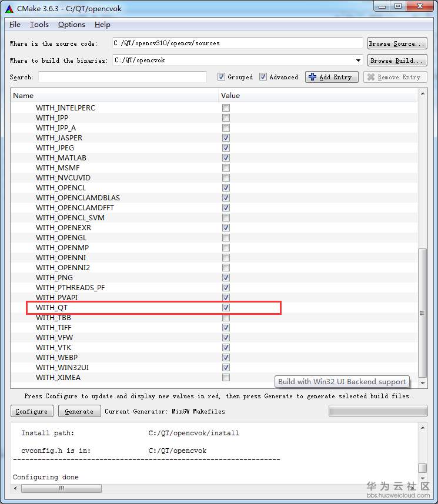Uncheck the WITH_OPENCL checkbox

pyautogui.click(x=226, y=188)
